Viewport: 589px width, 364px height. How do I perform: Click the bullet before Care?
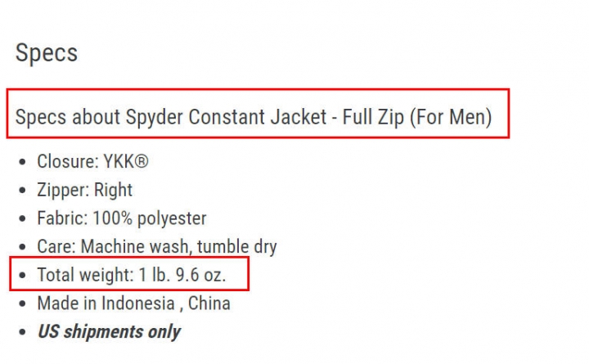[x=23, y=247]
